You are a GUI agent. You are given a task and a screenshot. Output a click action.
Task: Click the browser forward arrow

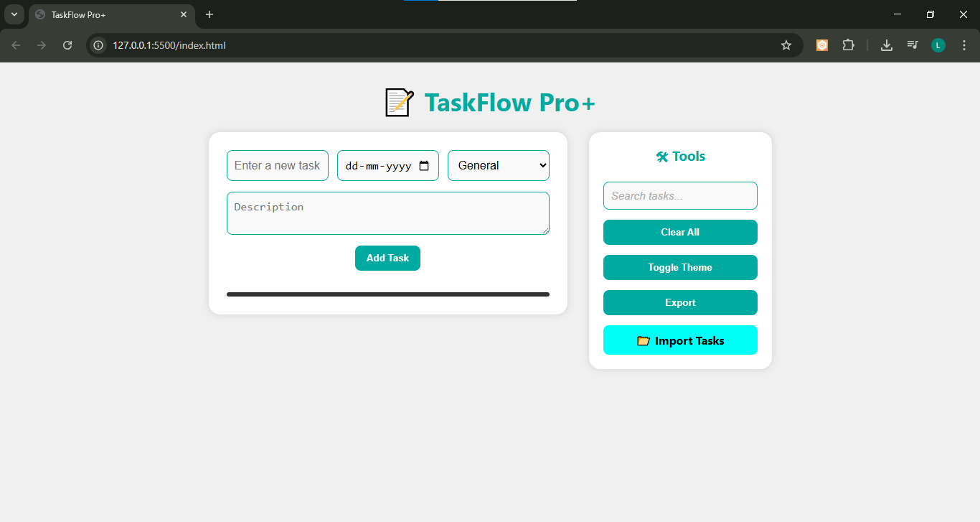[x=42, y=45]
